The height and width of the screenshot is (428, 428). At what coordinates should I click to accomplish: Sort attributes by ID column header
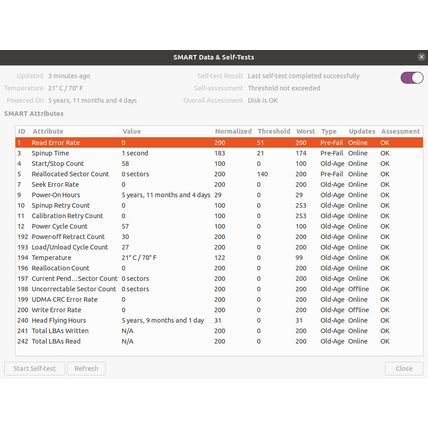click(x=22, y=131)
